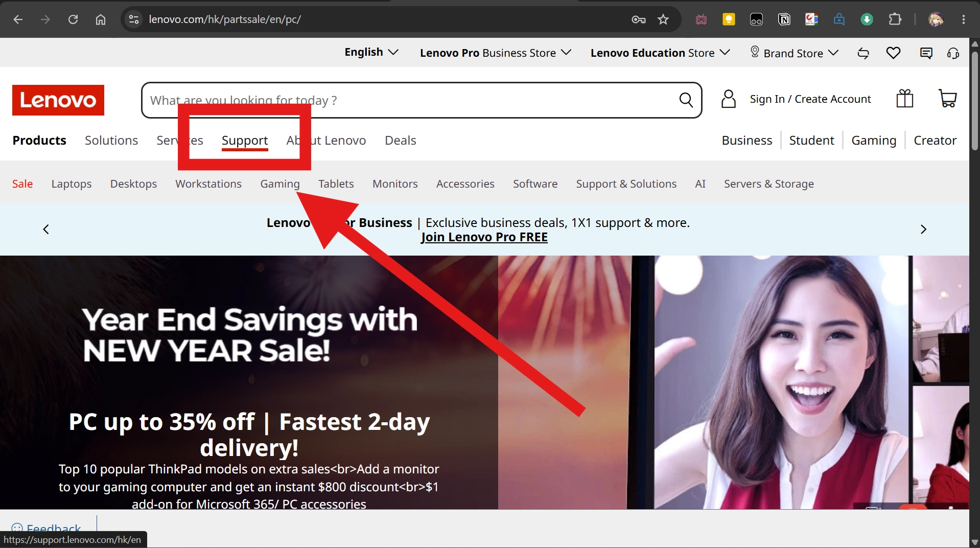The height and width of the screenshot is (548, 980).
Task: Click the Lenovo logo
Action: [58, 100]
